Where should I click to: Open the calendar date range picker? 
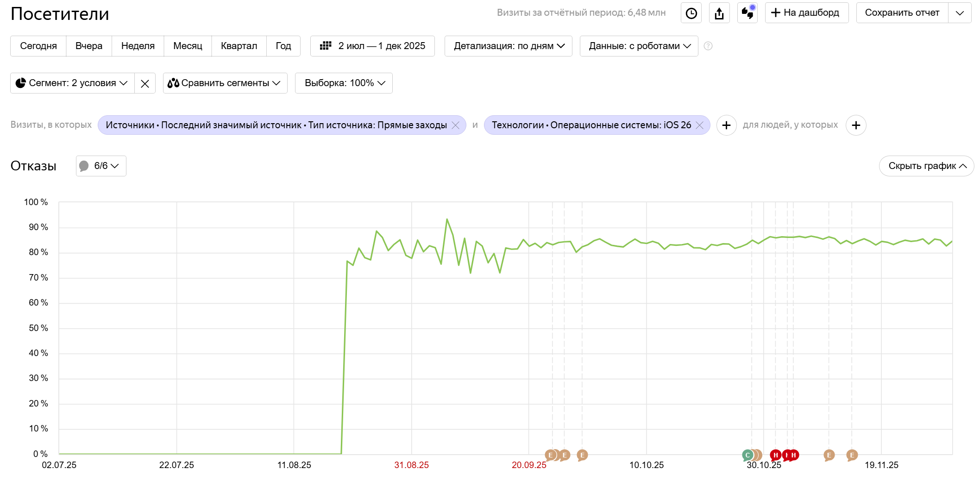[372, 46]
